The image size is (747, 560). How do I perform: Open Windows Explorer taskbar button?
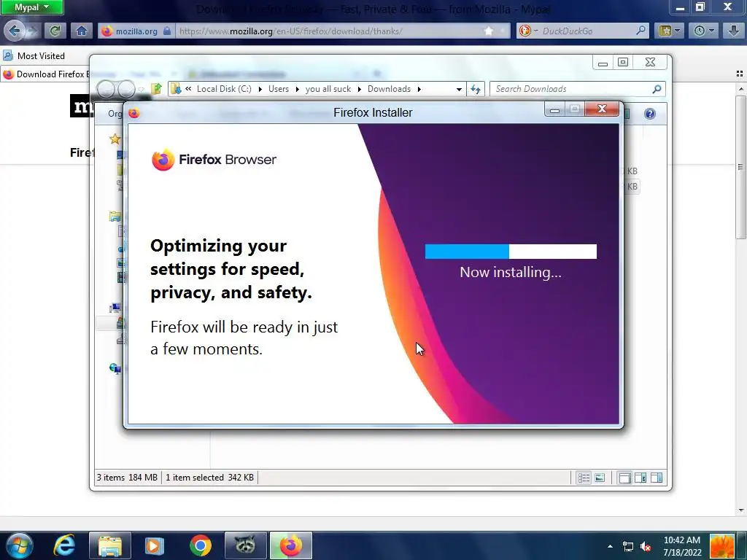[110, 545]
